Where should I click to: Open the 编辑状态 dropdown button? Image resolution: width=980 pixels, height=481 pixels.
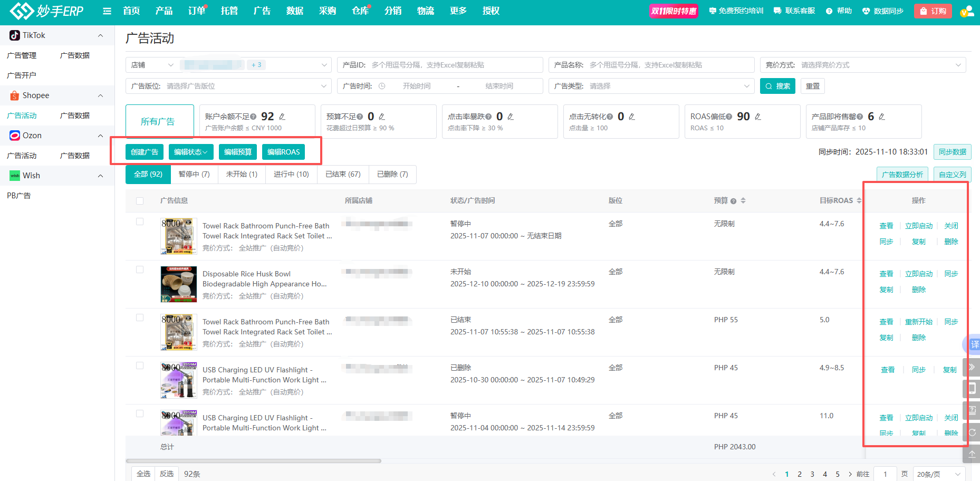(191, 152)
